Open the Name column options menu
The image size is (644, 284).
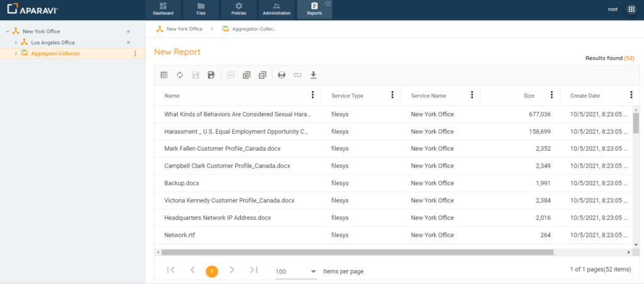coord(313,96)
